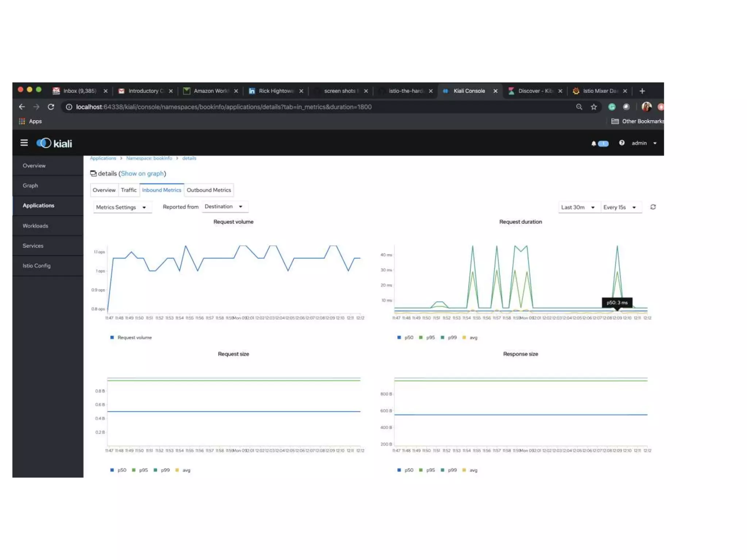Open the notification bell icon
Screen dimensions: 747x560
[593, 144]
